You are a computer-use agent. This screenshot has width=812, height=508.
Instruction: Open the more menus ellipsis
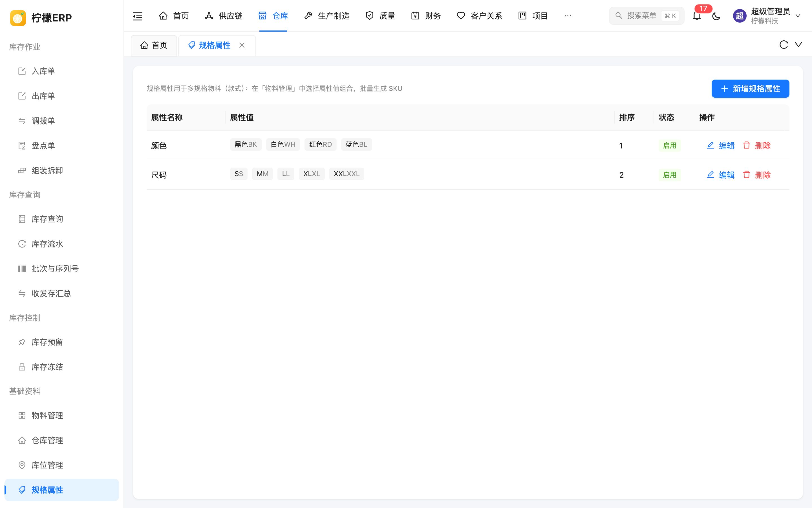pos(568,16)
